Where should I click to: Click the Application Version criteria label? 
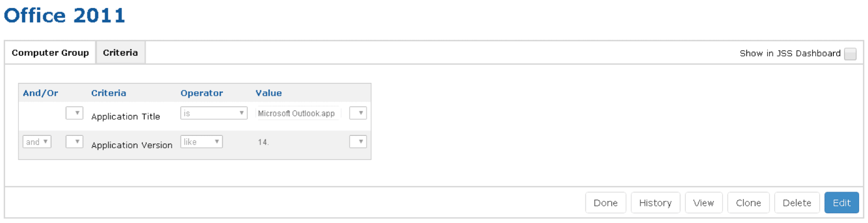132,145
